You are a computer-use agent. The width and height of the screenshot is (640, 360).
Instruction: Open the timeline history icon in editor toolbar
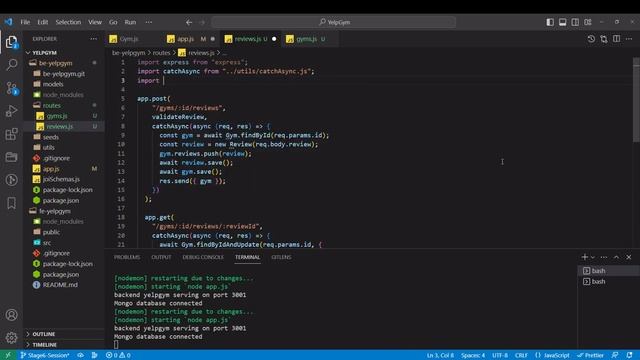(591, 39)
